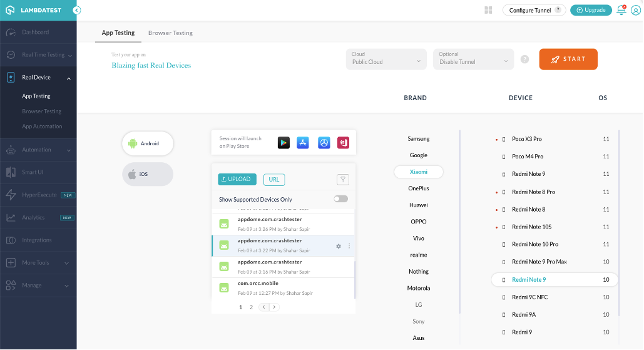The height and width of the screenshot is (350, 644).
Task: Switch to the Browser Testing tab
Action: [170, 33]
